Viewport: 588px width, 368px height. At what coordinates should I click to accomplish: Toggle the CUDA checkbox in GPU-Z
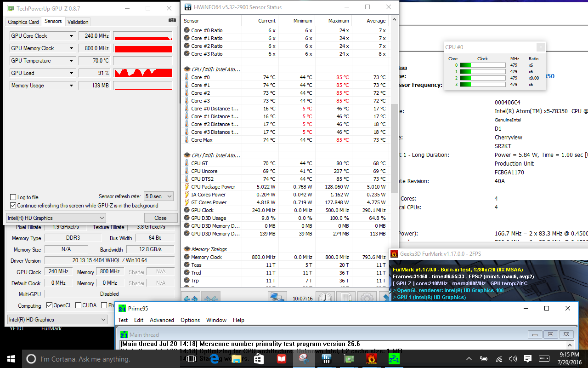(79, 305)
